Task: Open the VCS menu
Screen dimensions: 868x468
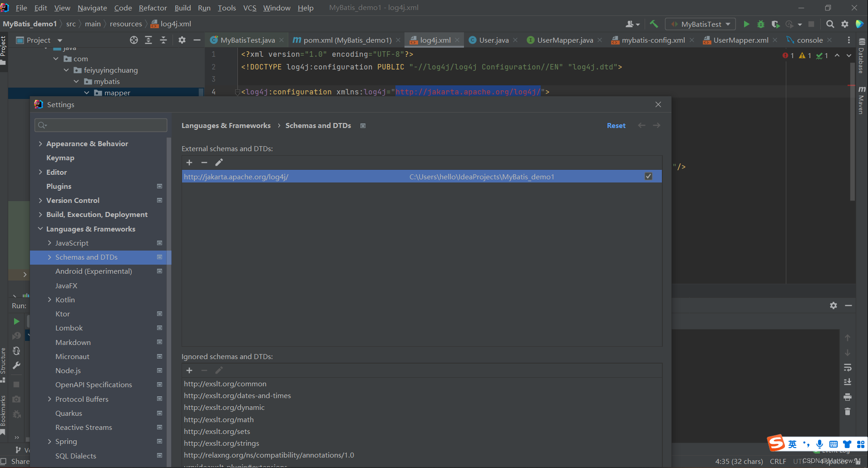Action: point(250,8)
